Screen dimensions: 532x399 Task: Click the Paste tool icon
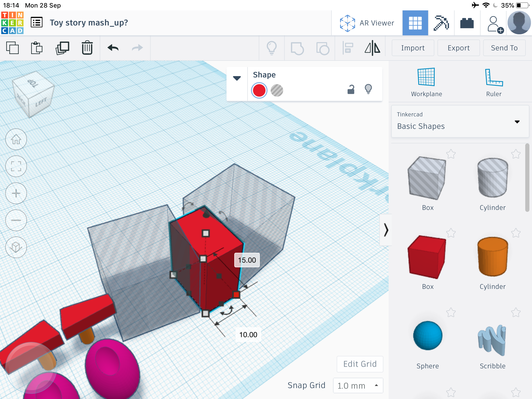pos(37,48)
